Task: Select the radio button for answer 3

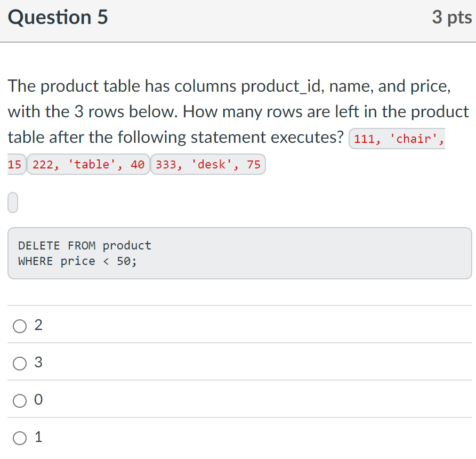Action: tap(19, 363)
